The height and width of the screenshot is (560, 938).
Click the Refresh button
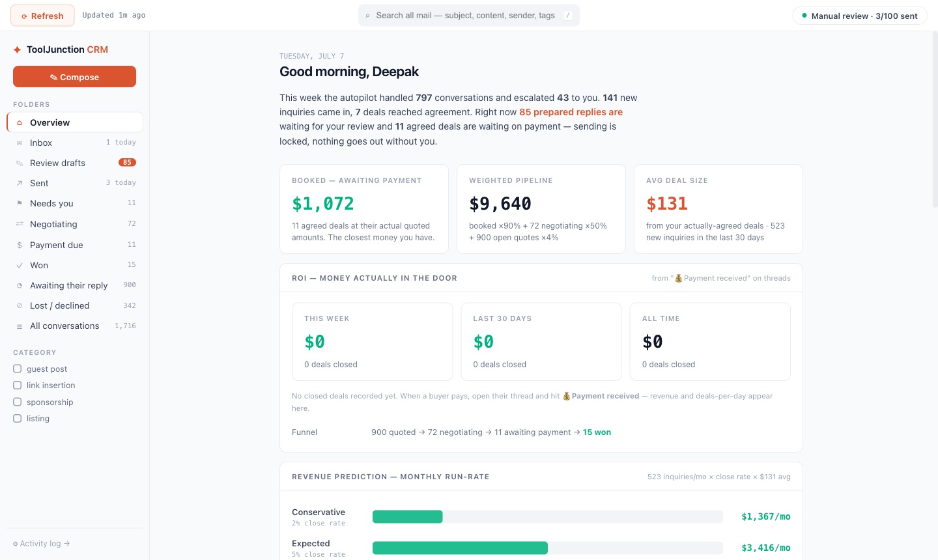point(42,16)
